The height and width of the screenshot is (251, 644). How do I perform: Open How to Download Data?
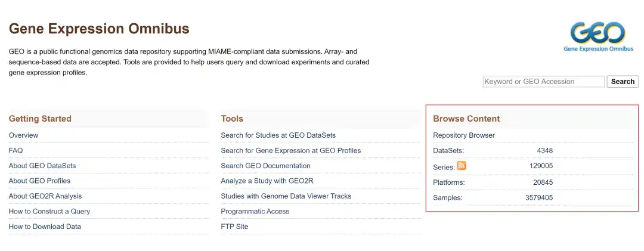click(x=45, y=227)
